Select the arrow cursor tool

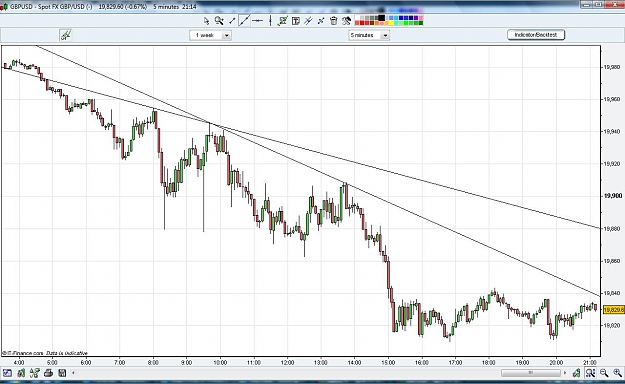coord(206,21)
